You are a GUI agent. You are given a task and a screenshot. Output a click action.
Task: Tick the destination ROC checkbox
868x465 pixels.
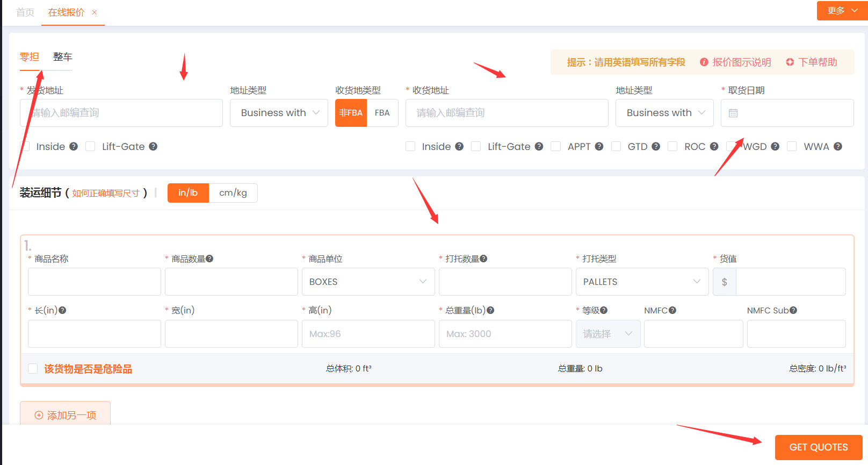[672, 146]
